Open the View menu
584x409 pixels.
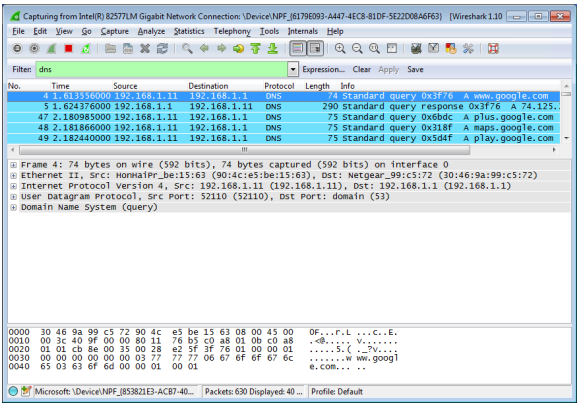pos(64,31)
